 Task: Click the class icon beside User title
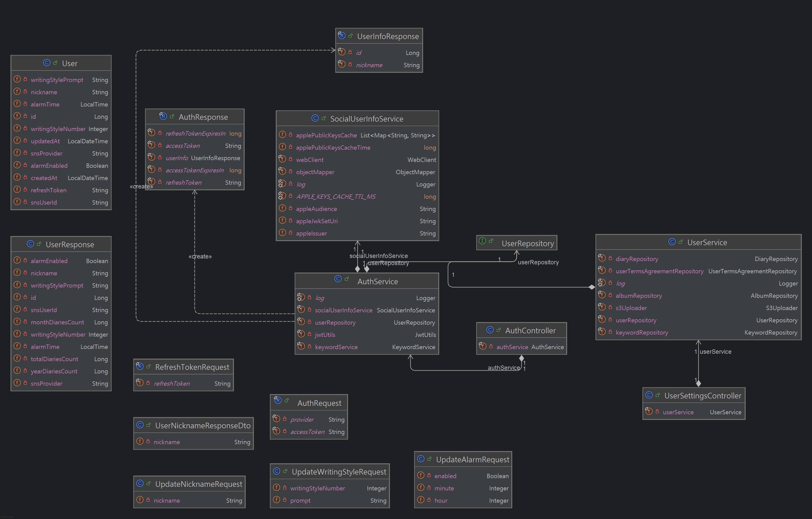(x=46, y=63)
